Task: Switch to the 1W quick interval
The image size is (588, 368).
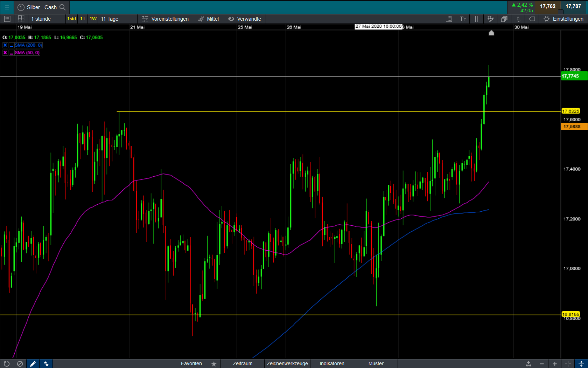Action: [x=93, y=19]
